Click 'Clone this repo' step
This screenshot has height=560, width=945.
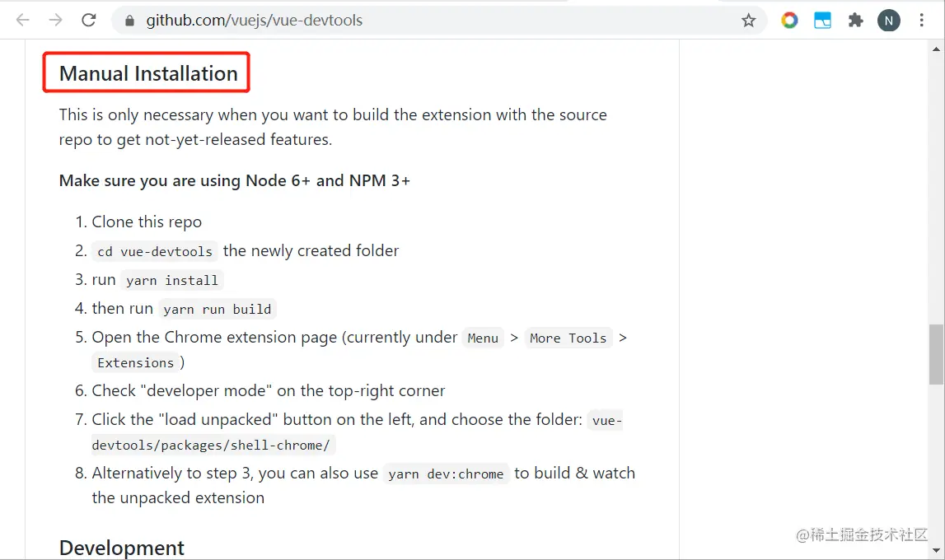(147, 222)
